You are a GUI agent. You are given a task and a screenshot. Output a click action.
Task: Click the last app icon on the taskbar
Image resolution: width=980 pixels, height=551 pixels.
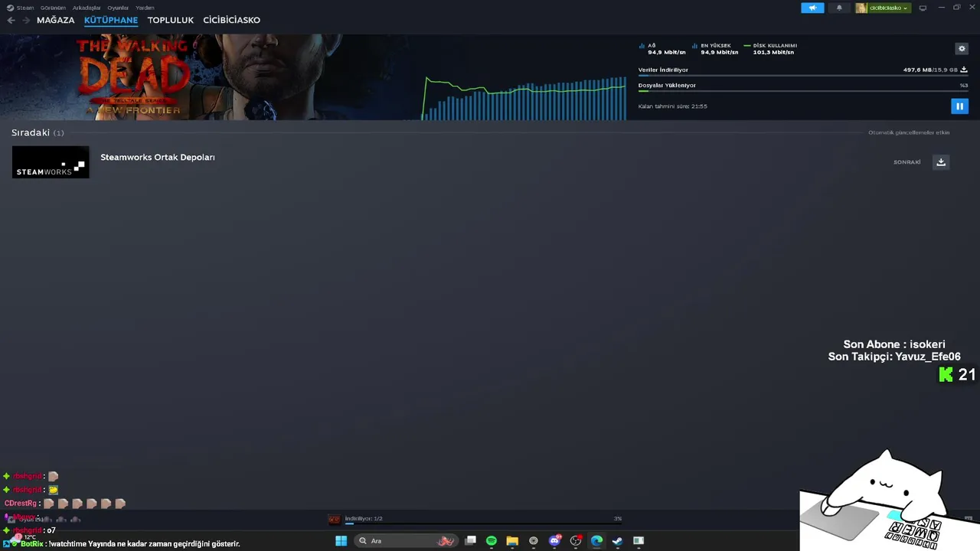pos(639,541)
